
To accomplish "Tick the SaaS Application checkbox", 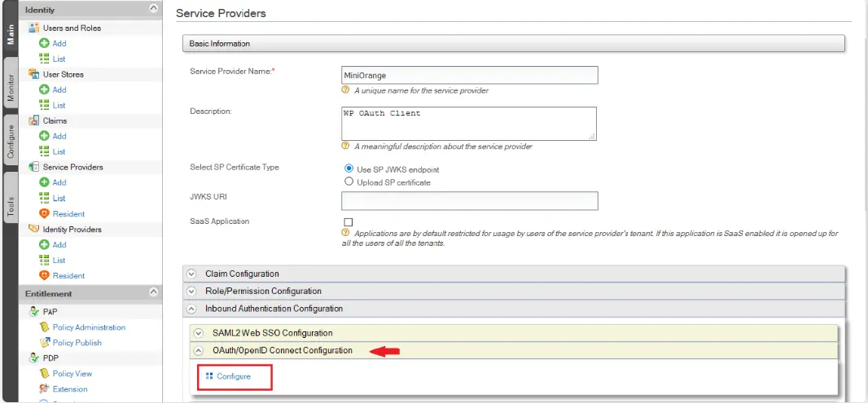I will pos(349,222).
